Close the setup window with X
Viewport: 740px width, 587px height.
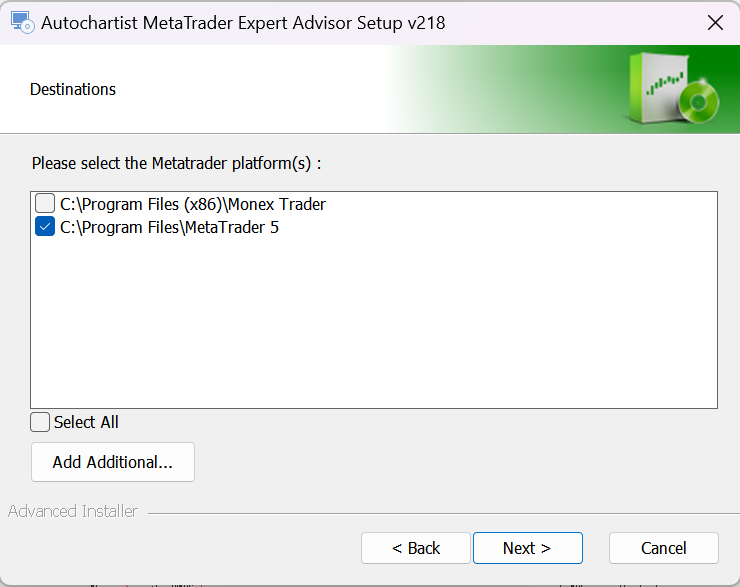[715, 23]
